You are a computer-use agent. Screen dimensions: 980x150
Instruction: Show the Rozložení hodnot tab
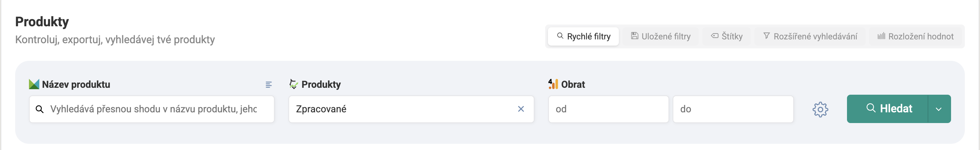(x=915, y=37)
